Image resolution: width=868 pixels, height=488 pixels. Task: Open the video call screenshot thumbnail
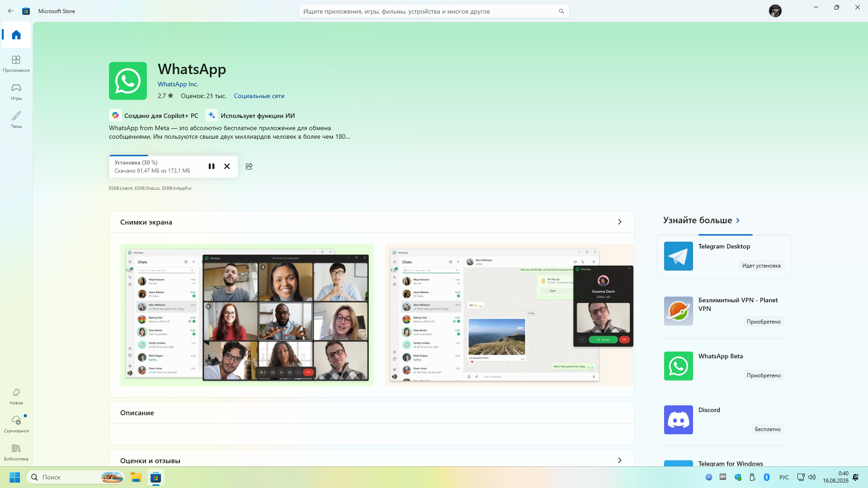[x=247, y=315]
